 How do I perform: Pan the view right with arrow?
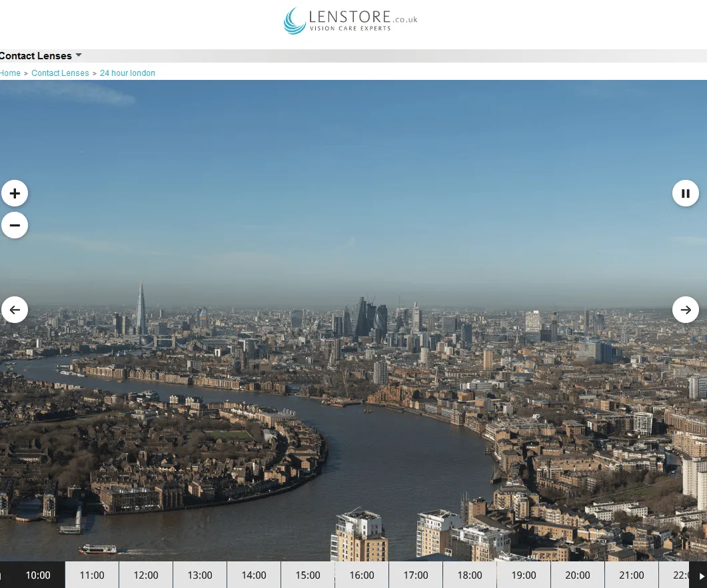tap(686, 310)
